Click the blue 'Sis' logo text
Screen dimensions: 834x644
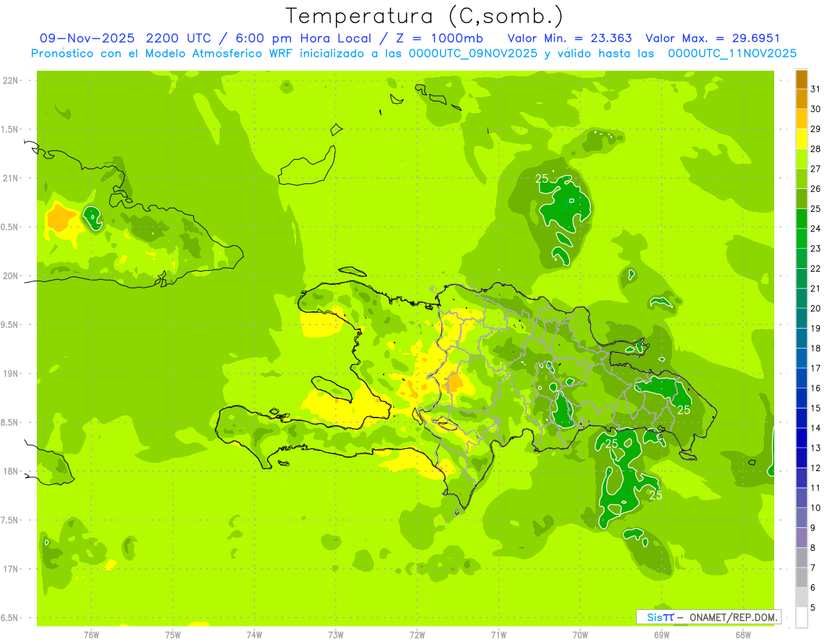point(653,617)
